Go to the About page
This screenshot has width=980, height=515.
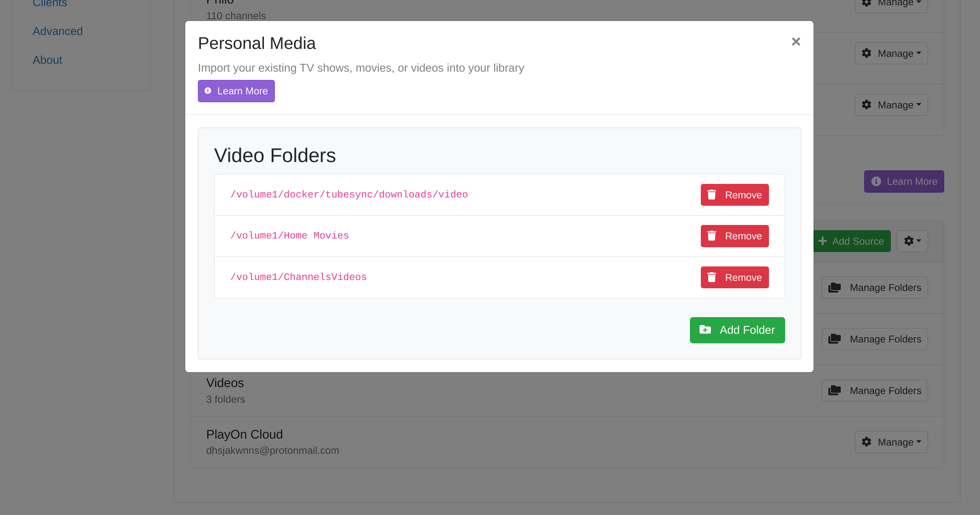[47, 60]
